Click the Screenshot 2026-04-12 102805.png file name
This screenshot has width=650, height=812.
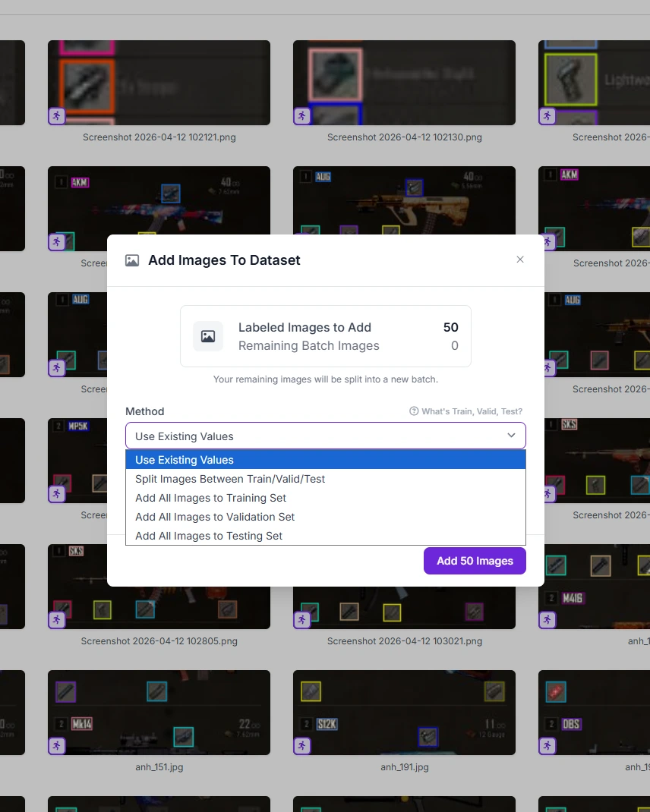pyautogui.click(x=159, y=641)
